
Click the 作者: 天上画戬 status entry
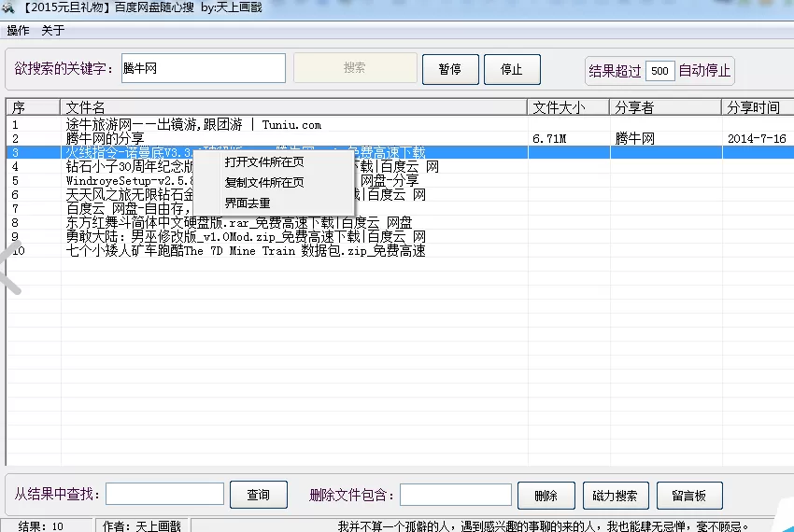142,526
